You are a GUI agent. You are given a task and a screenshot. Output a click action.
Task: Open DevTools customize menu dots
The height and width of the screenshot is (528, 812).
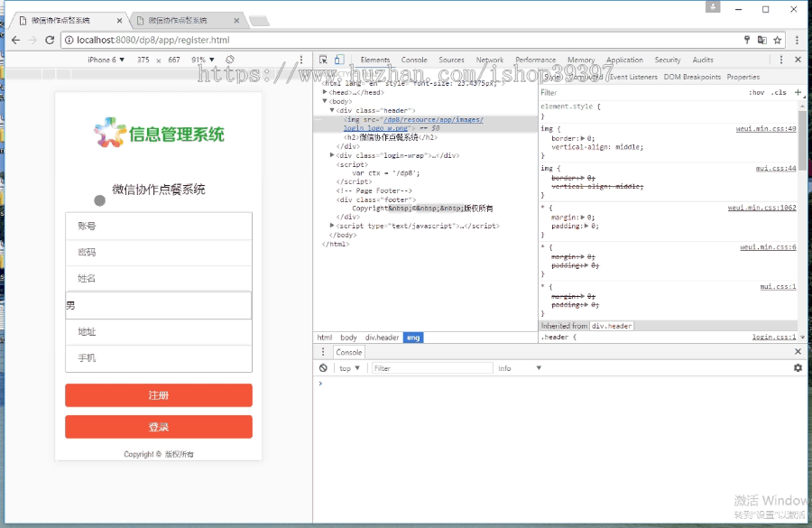(x=781, y=60)
